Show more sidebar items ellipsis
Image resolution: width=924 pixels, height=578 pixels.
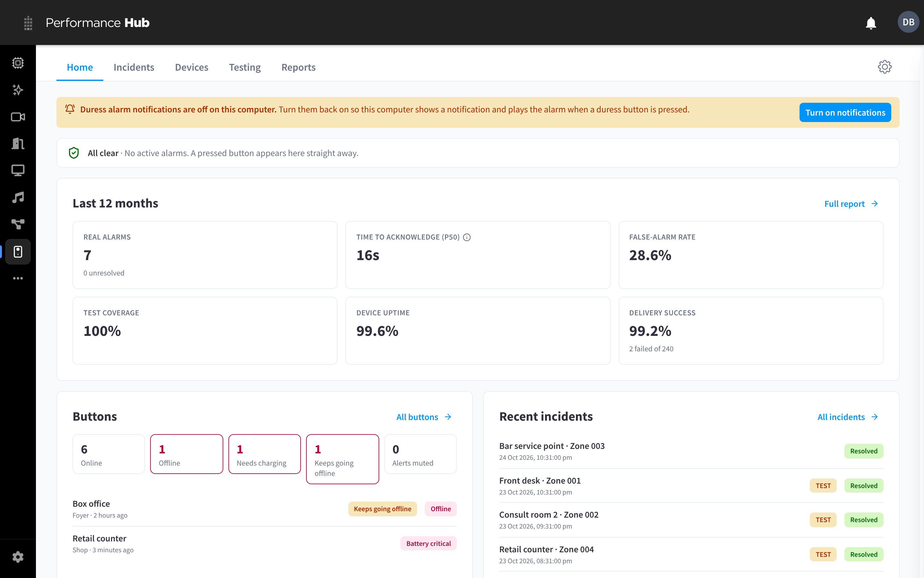(x=18, y=278)
